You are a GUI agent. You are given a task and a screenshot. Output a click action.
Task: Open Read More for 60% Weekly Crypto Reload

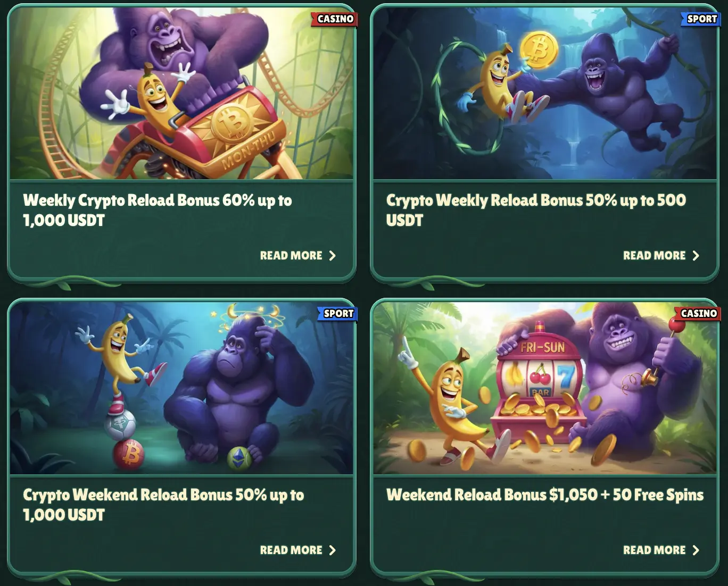pos(297,256)
